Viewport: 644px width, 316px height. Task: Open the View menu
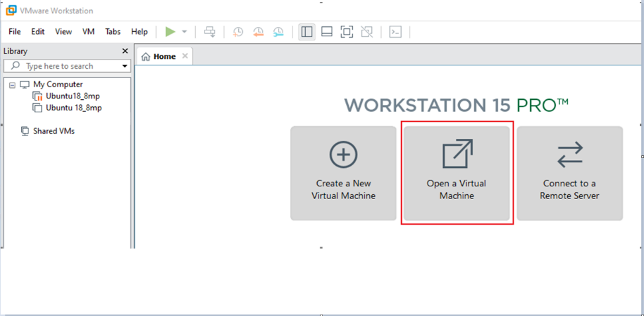point(64,32)
